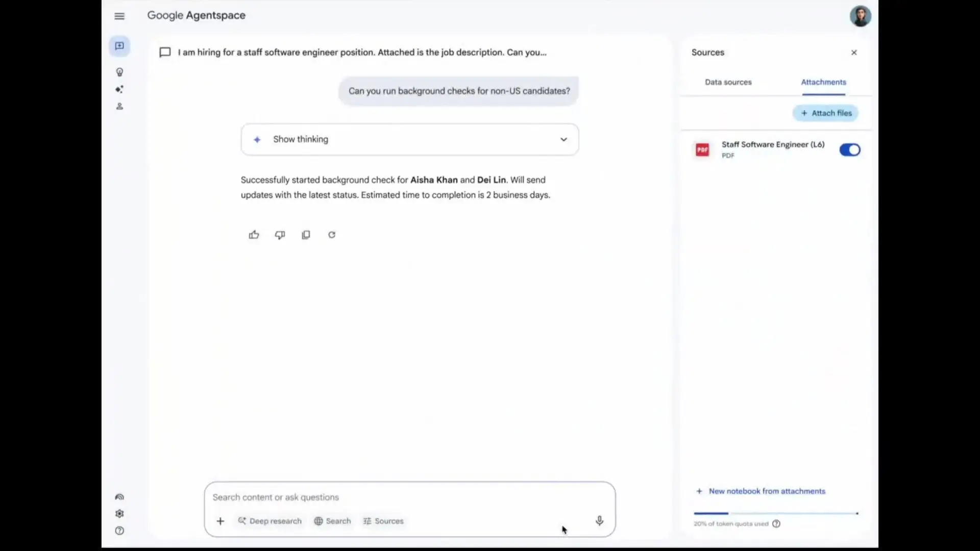Click the rainbow icon in the lower sidebar

[x=119, y=497]
